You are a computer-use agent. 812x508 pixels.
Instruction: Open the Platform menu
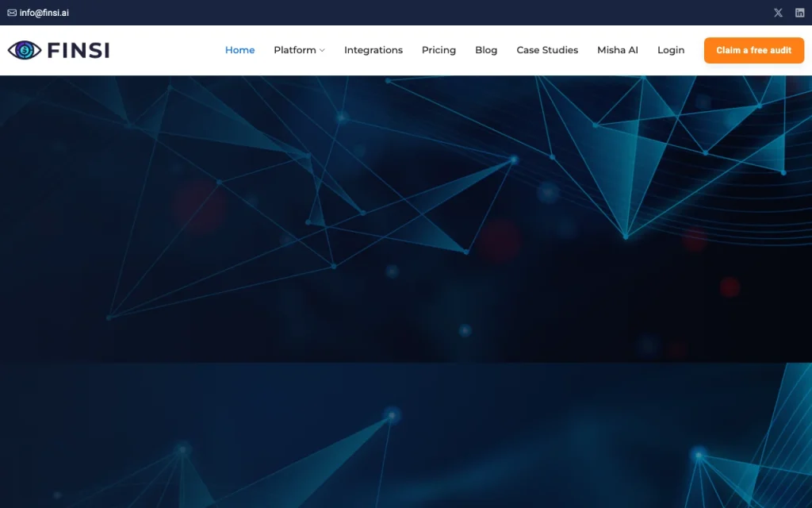(x=295, y=50)
